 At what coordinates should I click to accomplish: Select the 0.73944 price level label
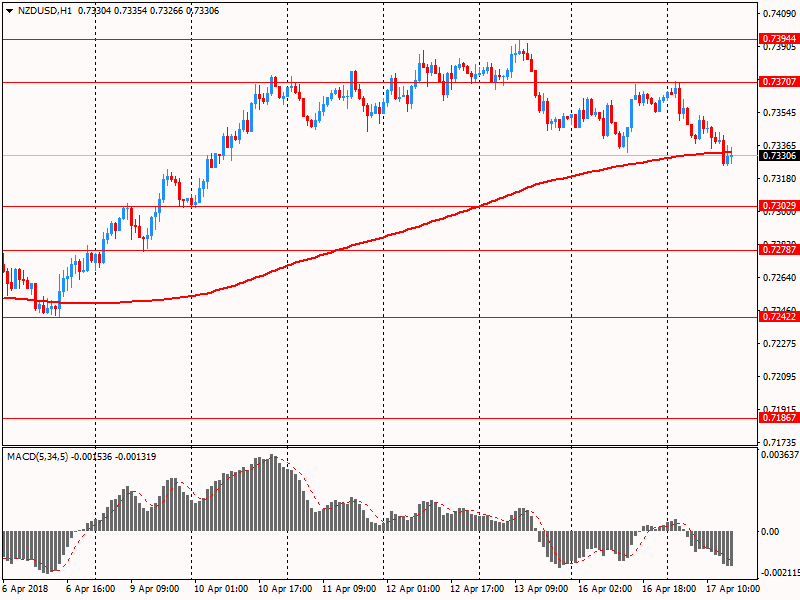[779, 39]
